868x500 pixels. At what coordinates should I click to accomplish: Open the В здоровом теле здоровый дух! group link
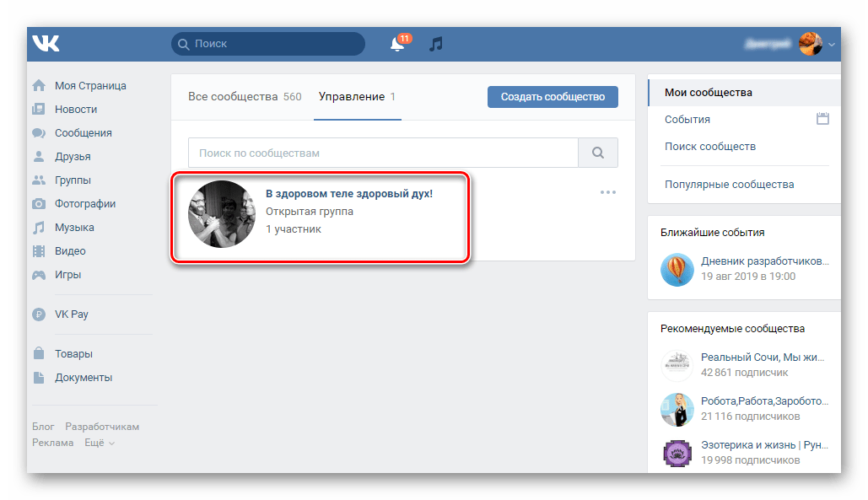pyautogui.click(x=348, y=193)
